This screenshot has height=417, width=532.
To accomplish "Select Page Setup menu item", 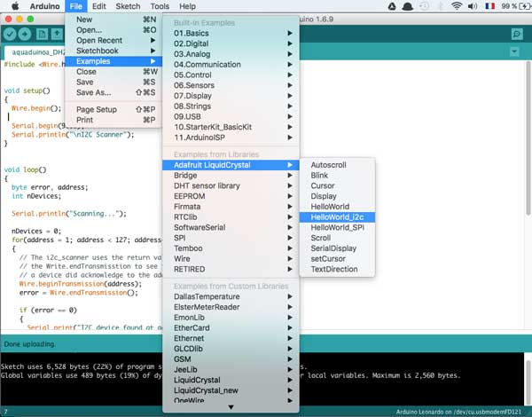I will coord(113,109).
